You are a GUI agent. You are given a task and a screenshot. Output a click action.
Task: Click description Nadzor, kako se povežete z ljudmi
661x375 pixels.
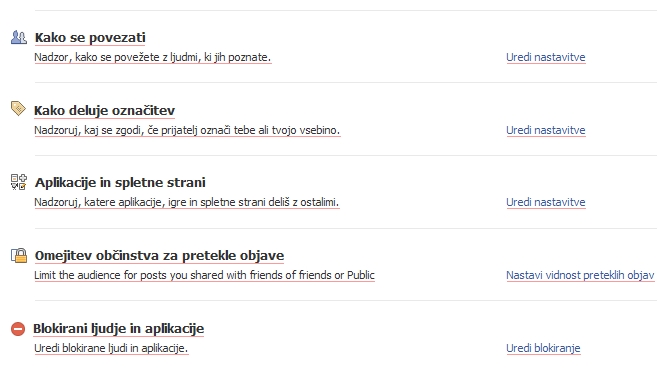click(153, 57)
